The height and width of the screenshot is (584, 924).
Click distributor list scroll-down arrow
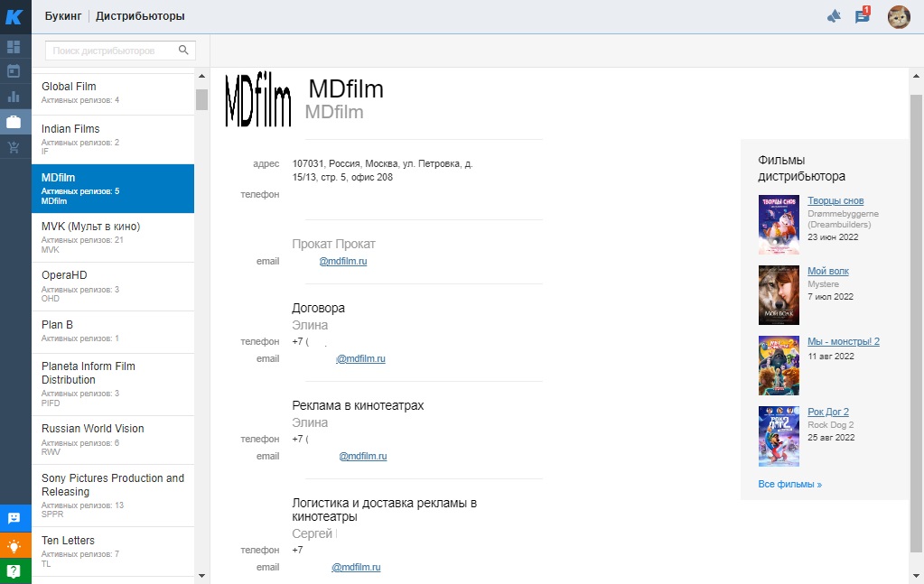[x=201, y=576]
